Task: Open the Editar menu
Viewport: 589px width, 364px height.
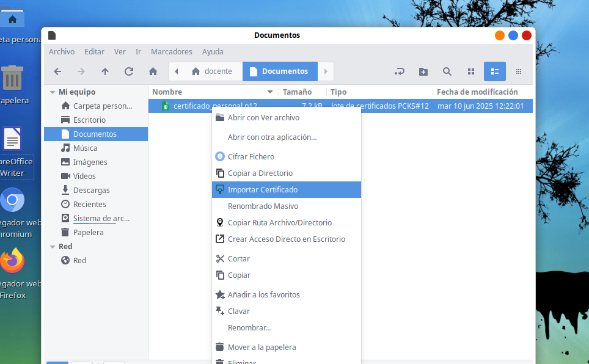Action: [94, 51]
